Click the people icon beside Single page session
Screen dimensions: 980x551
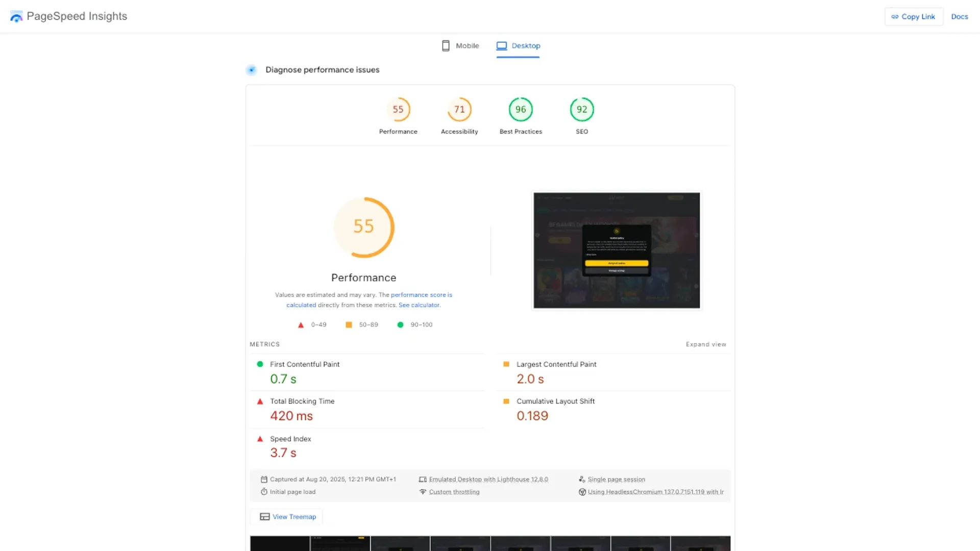click(x=582, y=480)
